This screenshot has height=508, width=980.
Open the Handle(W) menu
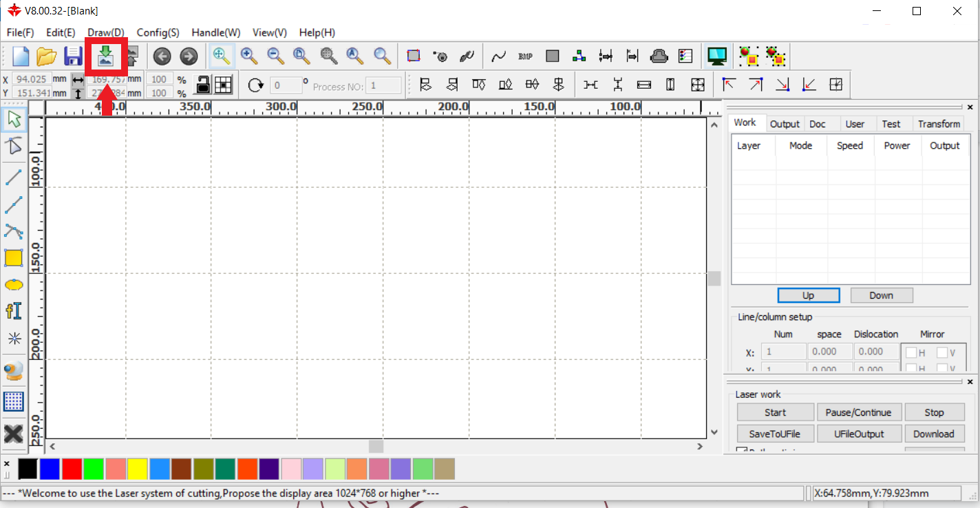click(216, 32)
